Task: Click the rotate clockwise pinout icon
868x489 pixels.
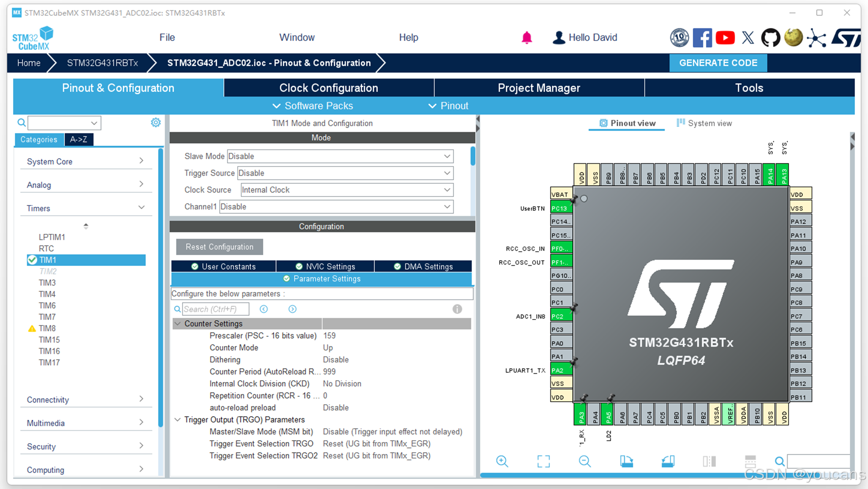Action: point(626,461)
